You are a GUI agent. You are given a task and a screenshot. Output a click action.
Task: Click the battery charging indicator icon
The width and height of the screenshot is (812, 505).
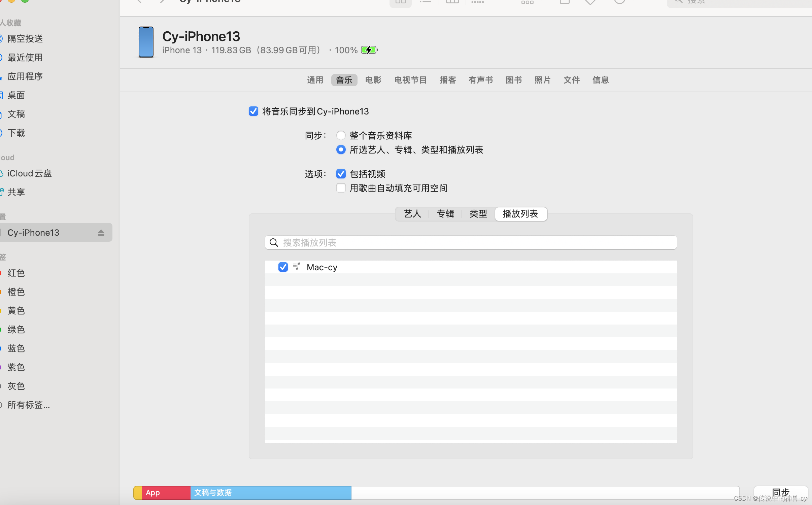[x=369, y=50]
